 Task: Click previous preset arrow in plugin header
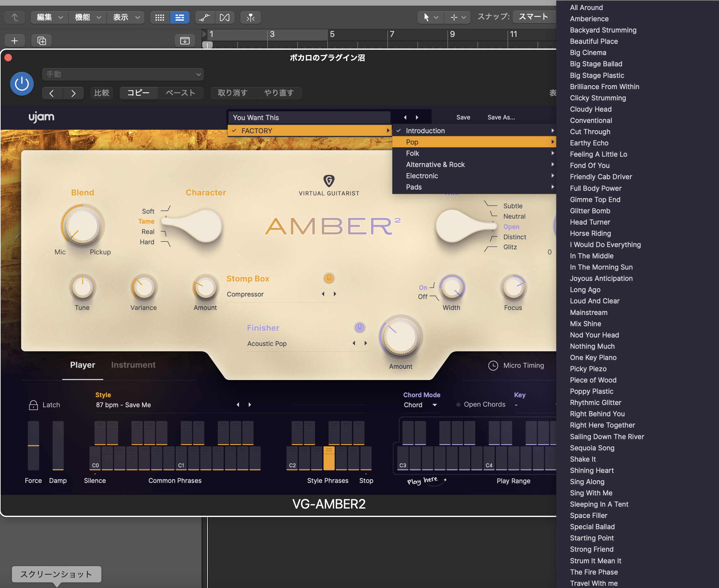click(52, 93)
